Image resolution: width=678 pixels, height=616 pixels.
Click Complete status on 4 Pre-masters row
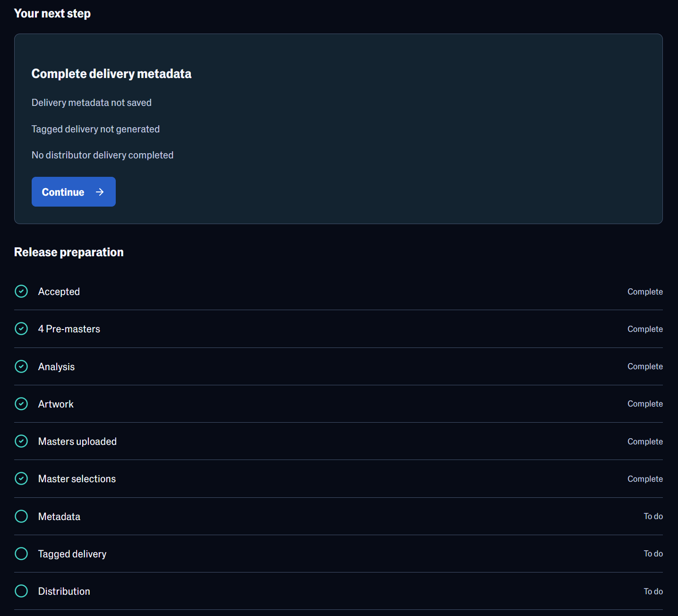[x=645, y=329]
